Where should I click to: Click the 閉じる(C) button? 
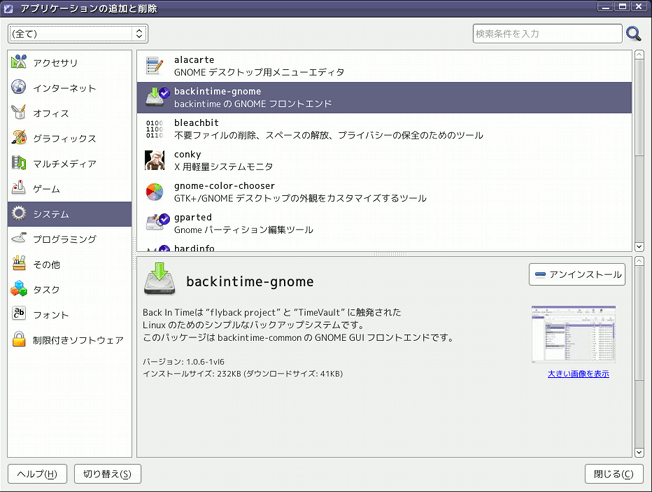click(x=614, y=474)
